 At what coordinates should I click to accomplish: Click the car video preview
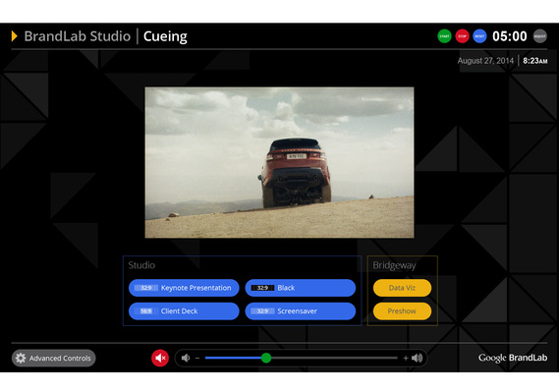pos(279,162)
